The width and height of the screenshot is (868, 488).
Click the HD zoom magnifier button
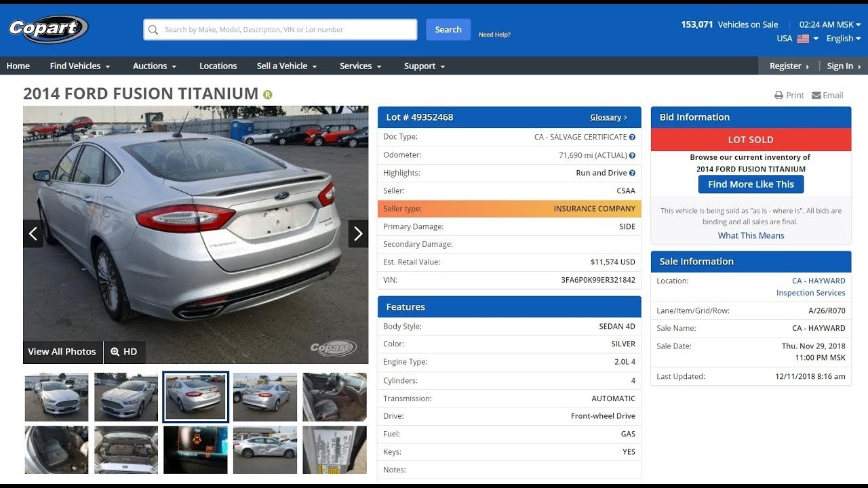tap(124, 352)
